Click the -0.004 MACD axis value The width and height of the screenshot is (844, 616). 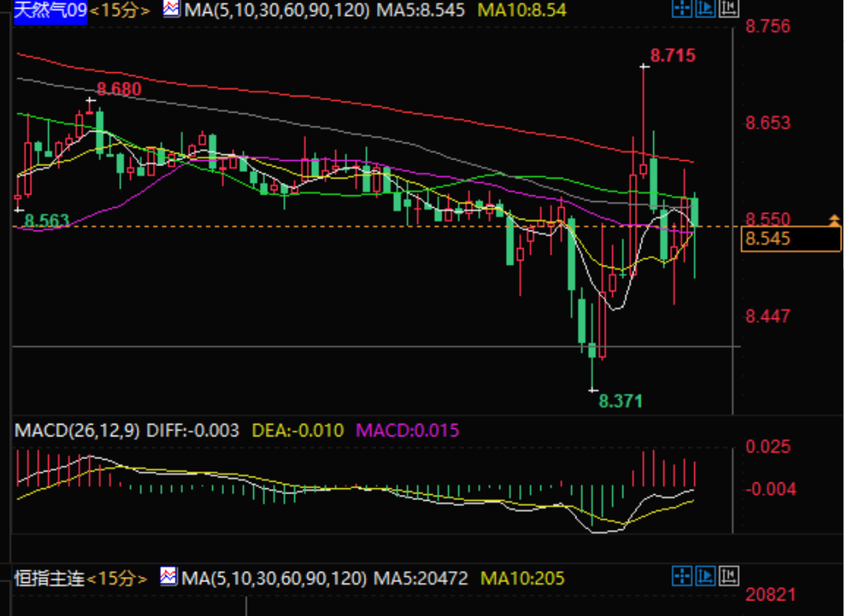click(x=770, y=489)
